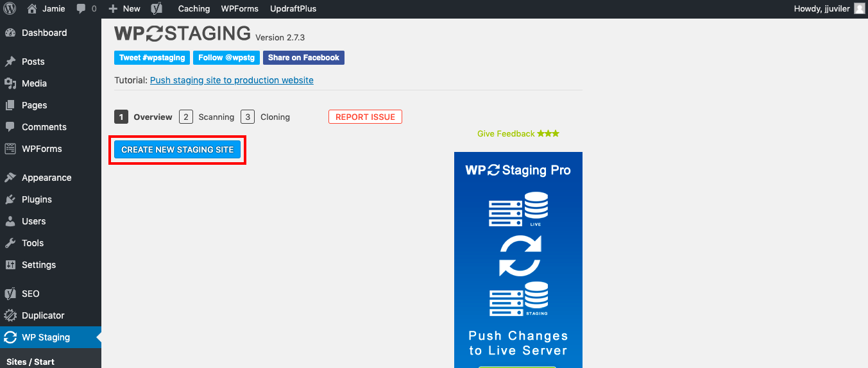Click the Plugins plug icon
868x368 pixels.
point(10,199)
